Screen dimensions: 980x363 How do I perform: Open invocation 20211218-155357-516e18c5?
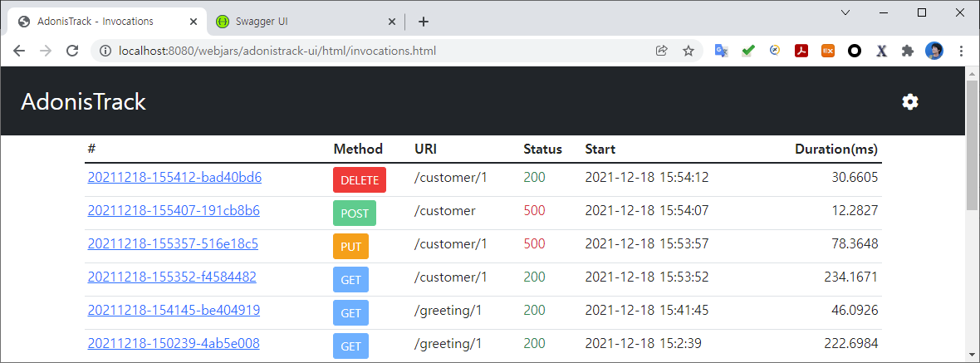pyautogui.click(x=173, y=243)
